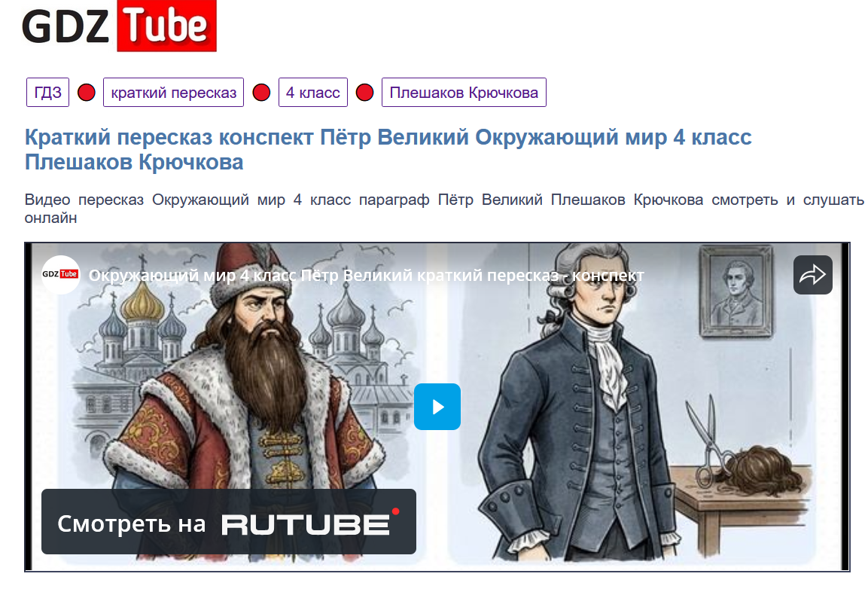The image size is (868, 592).
Task: Click the GDZ Tube channel avatar in player
Action: (x=61, y=274)
